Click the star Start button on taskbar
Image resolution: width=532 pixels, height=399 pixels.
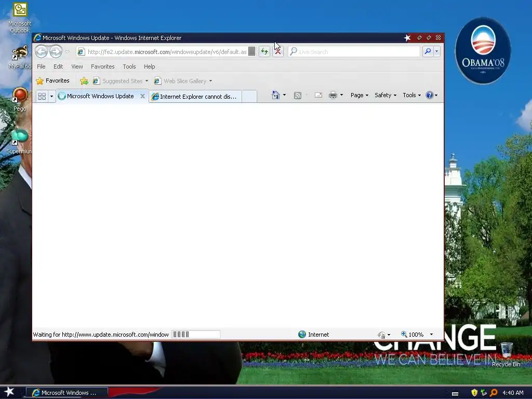tap(9, 392)
